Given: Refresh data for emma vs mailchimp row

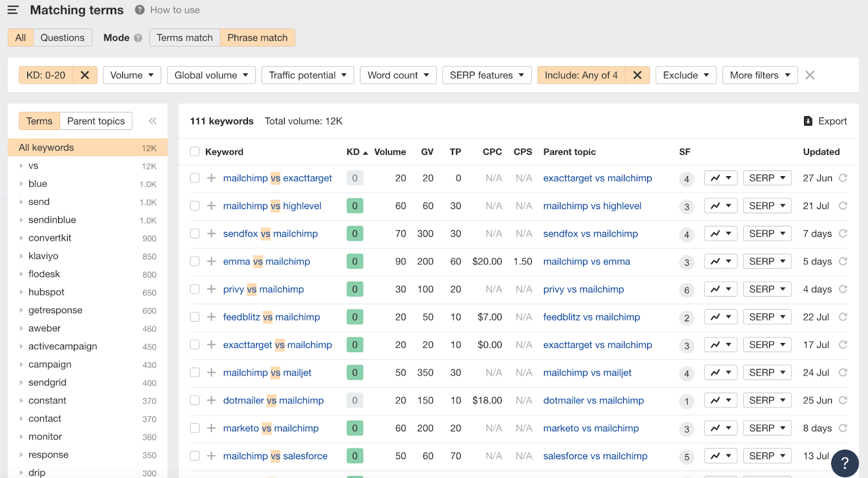Looking at the screenshot, I should [843, 261].
